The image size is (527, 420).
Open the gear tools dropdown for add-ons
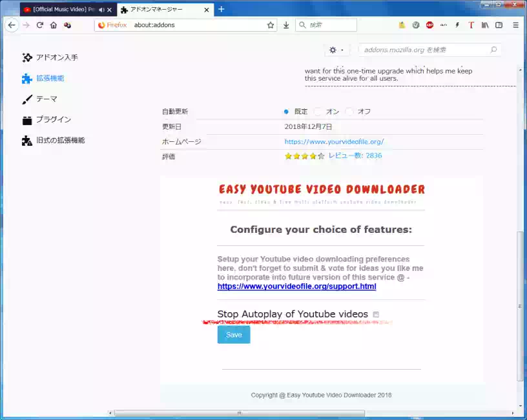pyautogui.click(x=336, y=50)
